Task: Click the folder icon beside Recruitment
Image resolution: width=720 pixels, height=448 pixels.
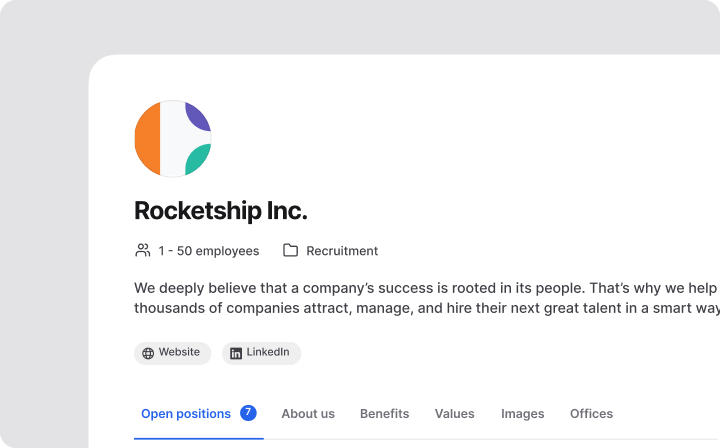Action: click(290, 251)
